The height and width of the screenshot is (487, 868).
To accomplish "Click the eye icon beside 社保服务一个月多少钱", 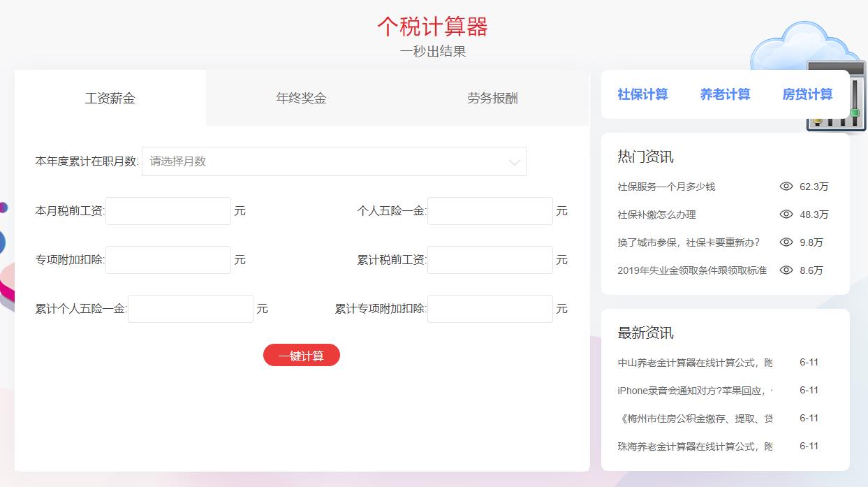I will (x=787, y=187).
